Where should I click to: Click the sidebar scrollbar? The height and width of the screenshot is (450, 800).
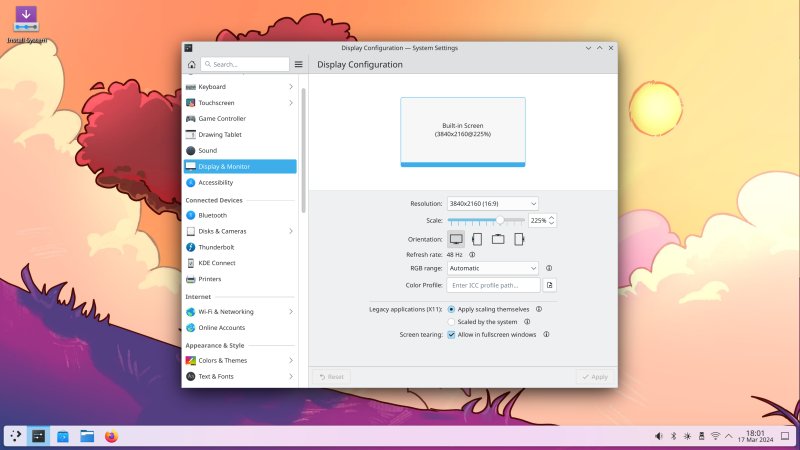(x=304, y=151)
